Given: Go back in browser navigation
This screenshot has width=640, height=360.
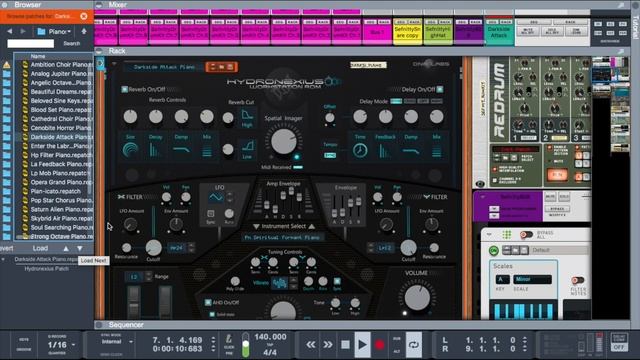Looking at the screenshot, I should (9, 31).
